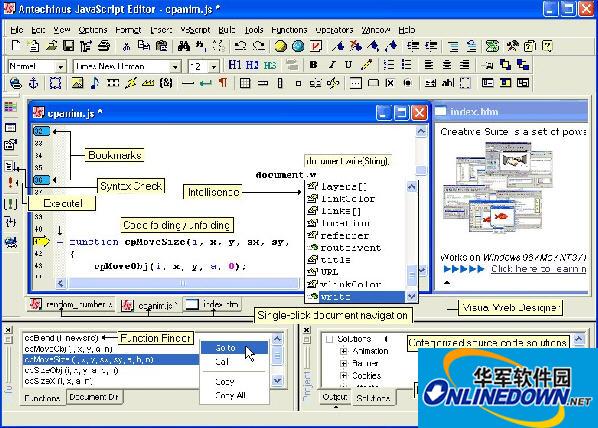The image size is (598, 428).
Task: Align text left with the alignment icon
Action: pos(429,65)
